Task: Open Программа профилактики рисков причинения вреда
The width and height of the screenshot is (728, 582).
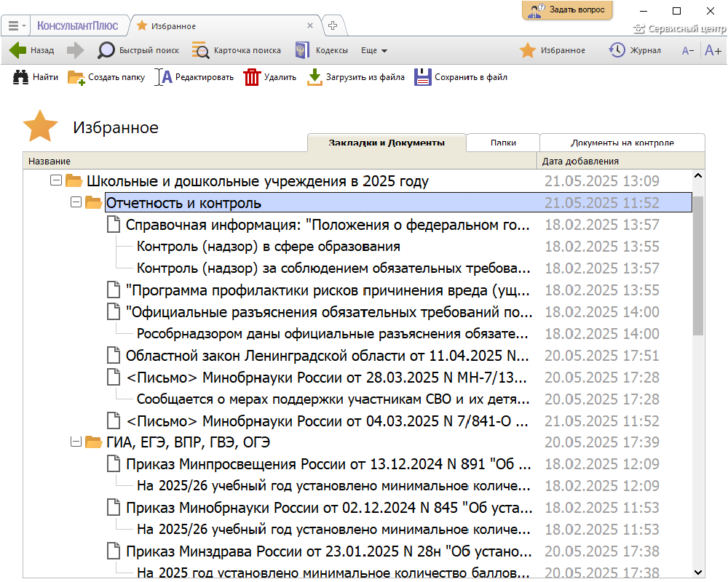Action: [328, 290]
